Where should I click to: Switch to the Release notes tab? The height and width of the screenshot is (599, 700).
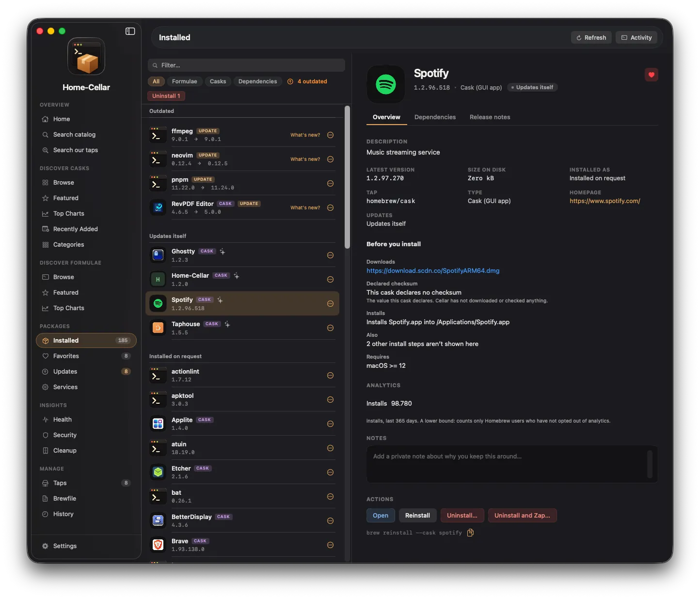(x=490, y=117)
